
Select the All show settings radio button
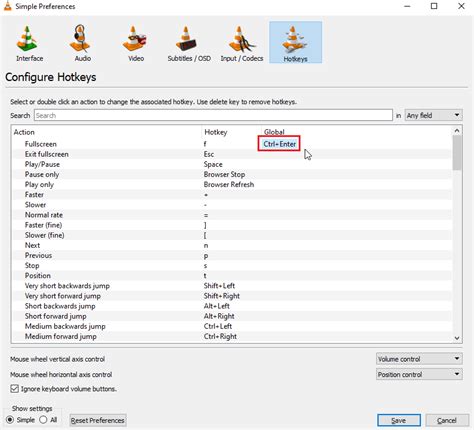tap(43, 420)
